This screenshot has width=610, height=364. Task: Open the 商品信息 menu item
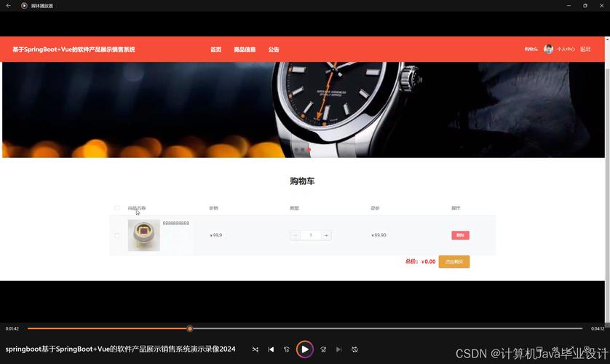point(245,50)
